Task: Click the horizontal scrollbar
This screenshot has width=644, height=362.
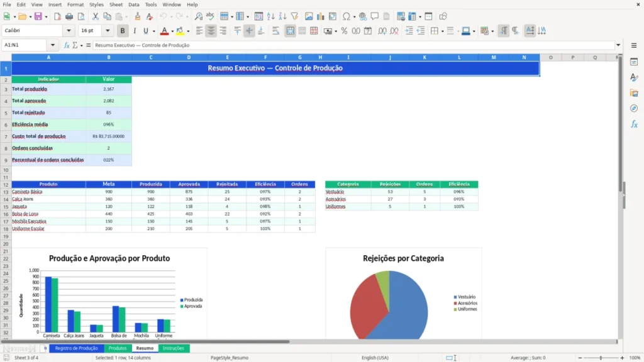Action: (x=145, y=341)
